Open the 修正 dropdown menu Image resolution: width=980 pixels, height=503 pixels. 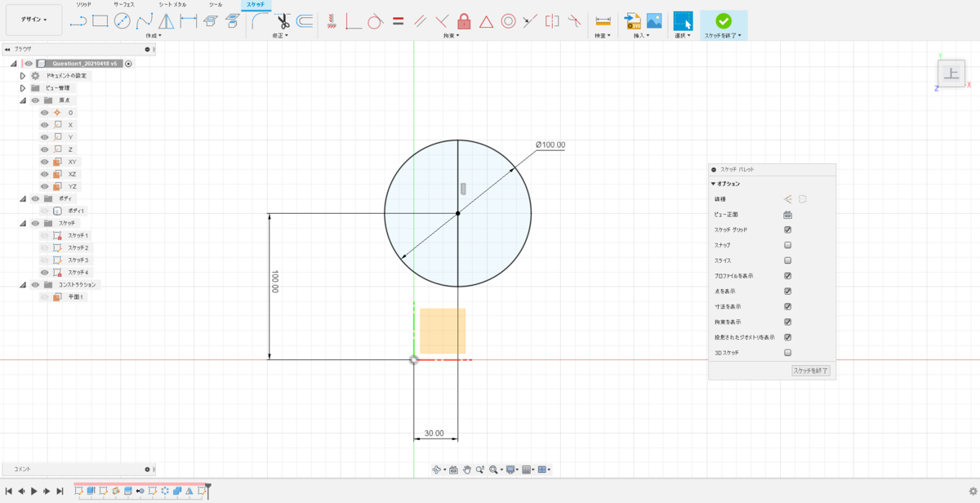click(282, 36)
